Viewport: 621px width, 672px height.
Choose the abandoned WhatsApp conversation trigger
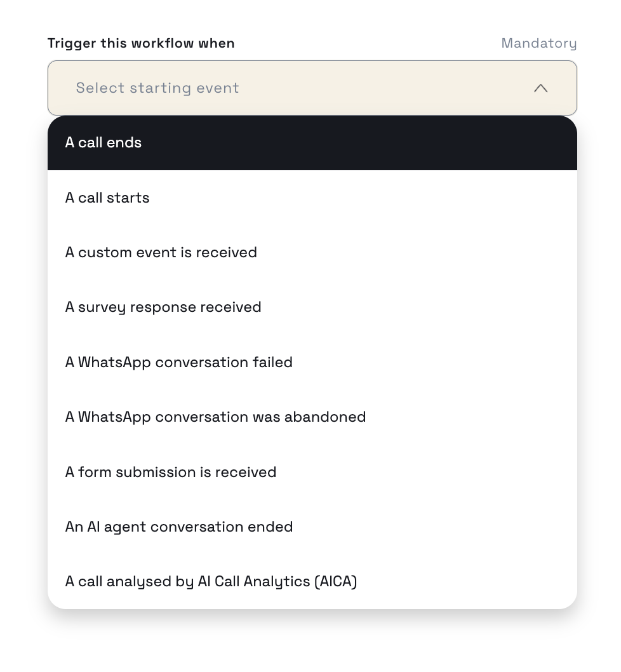click(312, 417)
